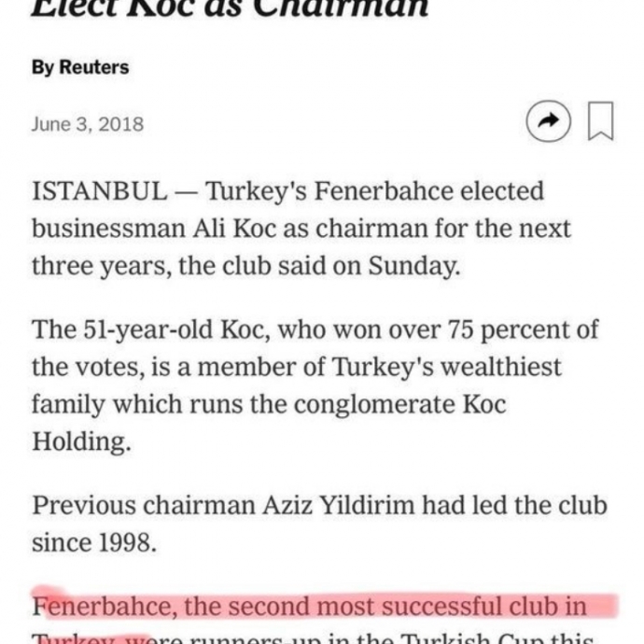
Task: Click the word 'Holding.' in the text
Action: pos(82,441)
